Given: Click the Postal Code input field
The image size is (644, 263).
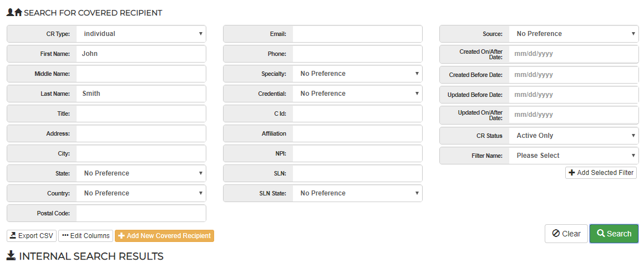Looking at the screenshot, I should point(141,213).
